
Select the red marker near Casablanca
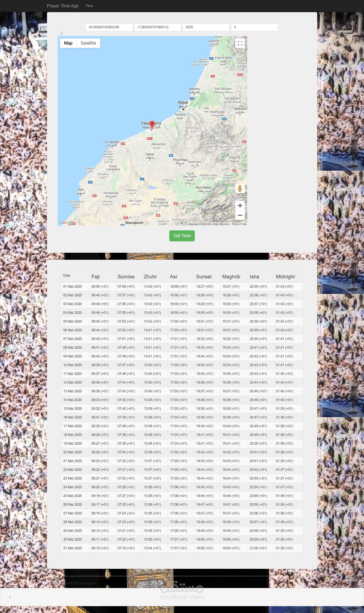[x=152, y=125]
